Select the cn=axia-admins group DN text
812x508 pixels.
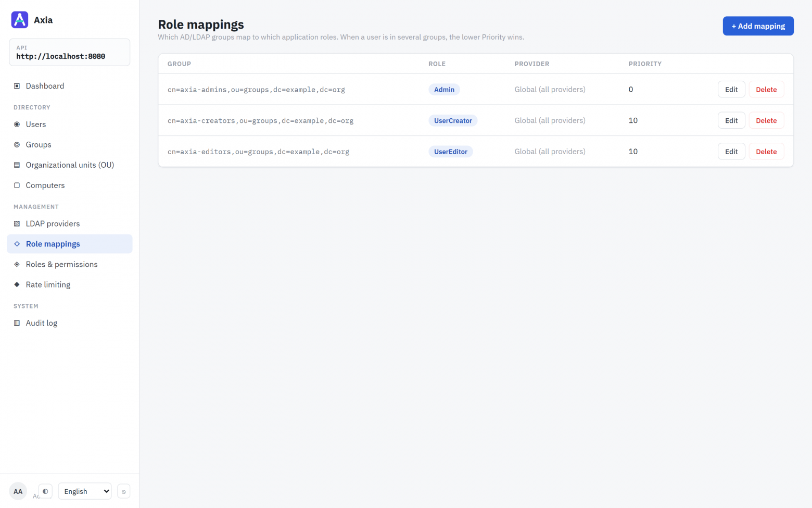coord(256,90)
